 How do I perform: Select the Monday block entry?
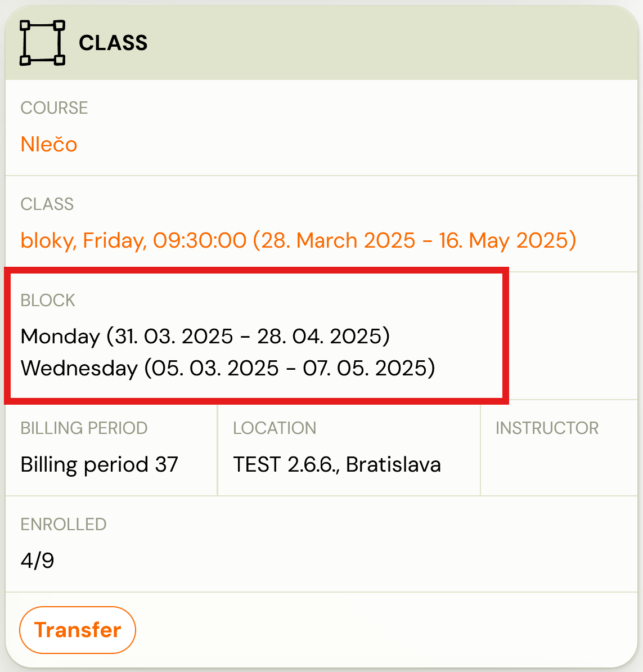coord(205,336)
